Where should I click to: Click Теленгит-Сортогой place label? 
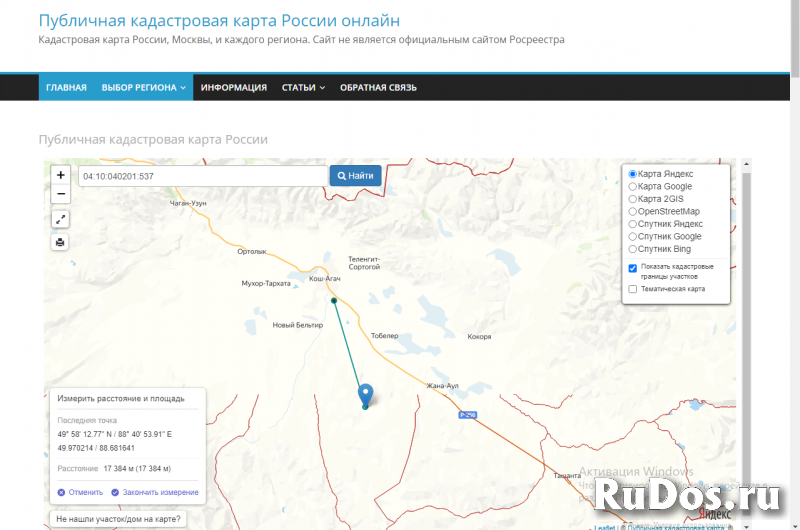pyautogui.click(x=364, y=263)
